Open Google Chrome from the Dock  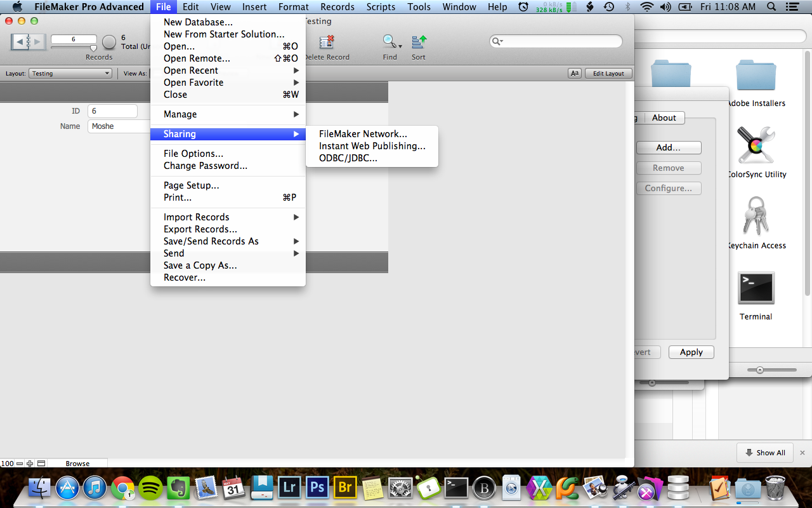coord(122,488)
